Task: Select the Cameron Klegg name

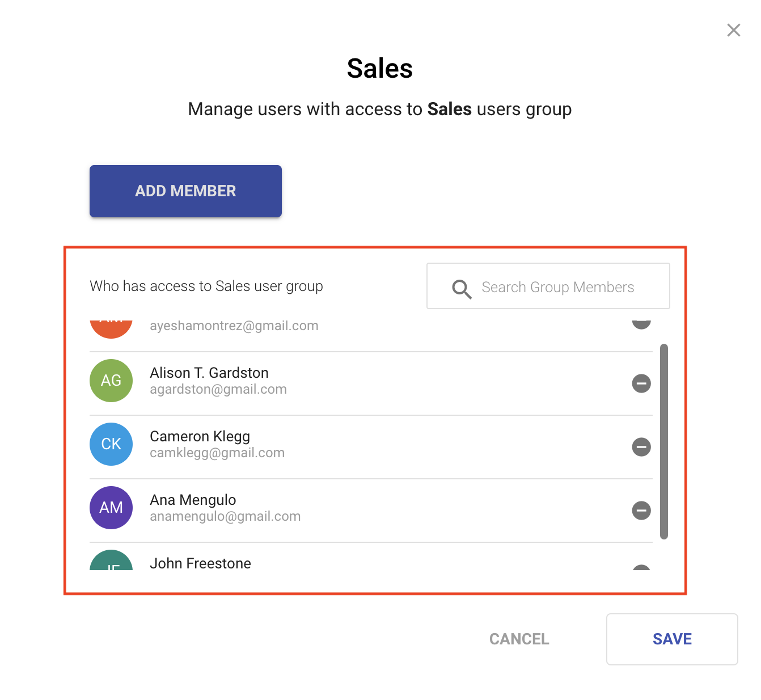Action: (200, 436)
